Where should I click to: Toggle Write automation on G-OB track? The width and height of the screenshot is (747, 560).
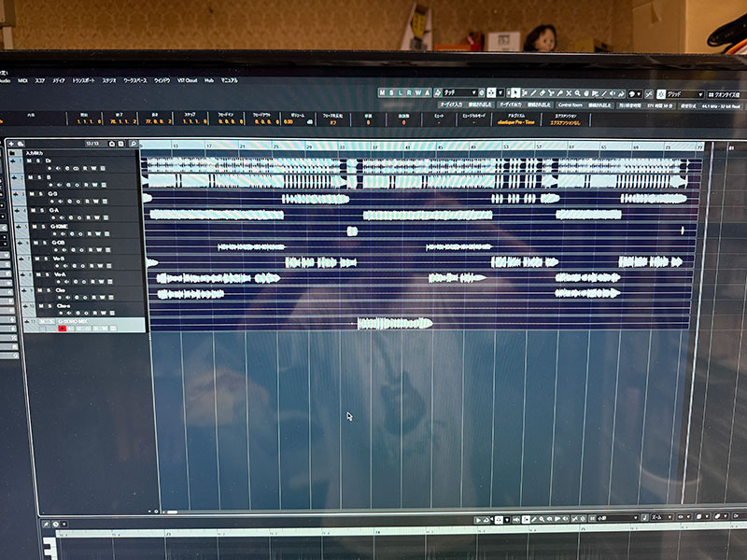click(x=99, y=250)
